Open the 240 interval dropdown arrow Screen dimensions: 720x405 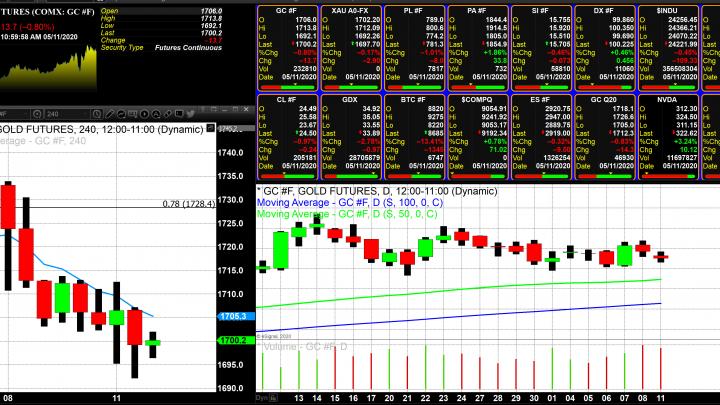pos(85,114)
